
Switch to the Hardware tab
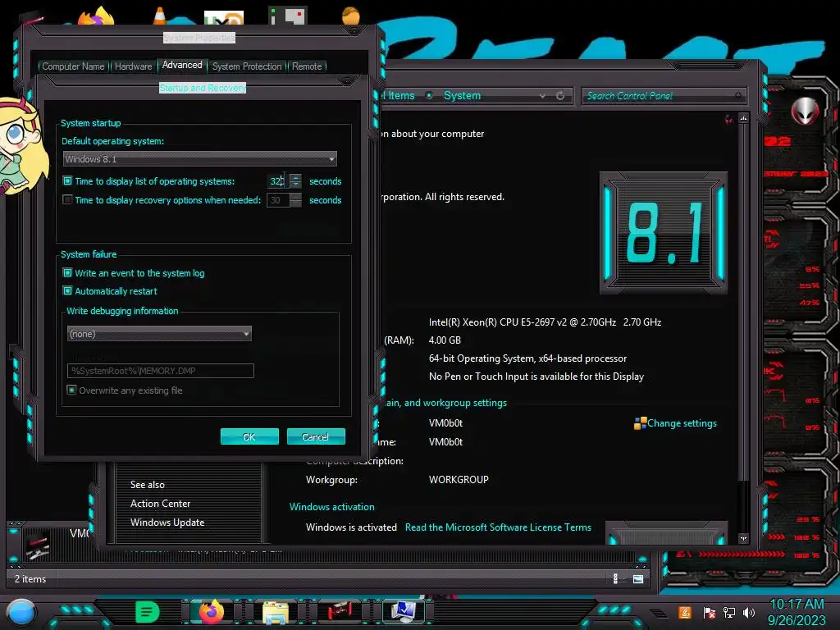click(x=134, y=66)
